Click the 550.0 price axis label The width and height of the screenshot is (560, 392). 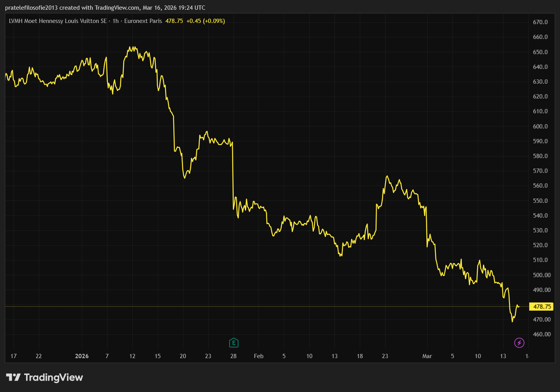click(x=540, y=201)
